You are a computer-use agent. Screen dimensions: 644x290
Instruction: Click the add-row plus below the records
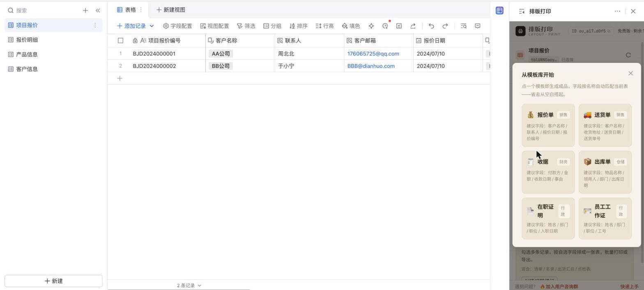tap(120, 78)
